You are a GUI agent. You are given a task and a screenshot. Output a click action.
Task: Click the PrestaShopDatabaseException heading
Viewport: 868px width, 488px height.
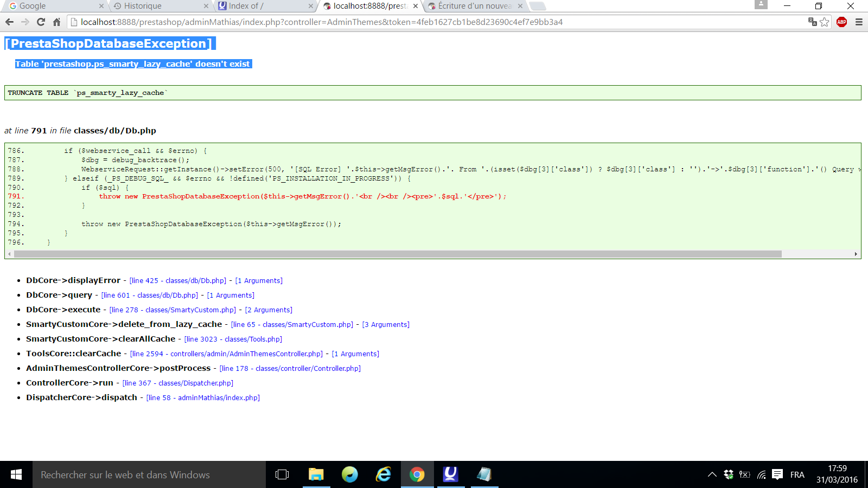pos(110,43)
